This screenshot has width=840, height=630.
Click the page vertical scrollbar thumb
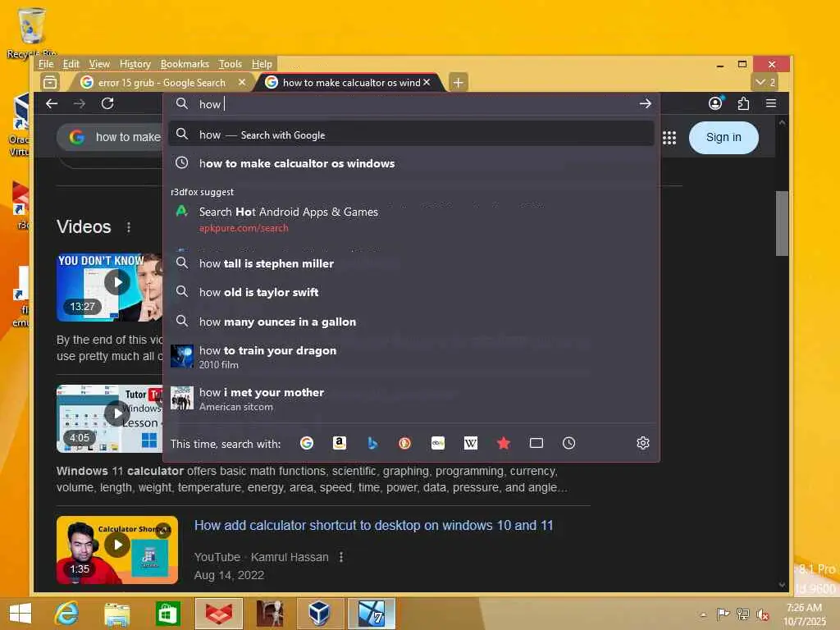[782, 223]
